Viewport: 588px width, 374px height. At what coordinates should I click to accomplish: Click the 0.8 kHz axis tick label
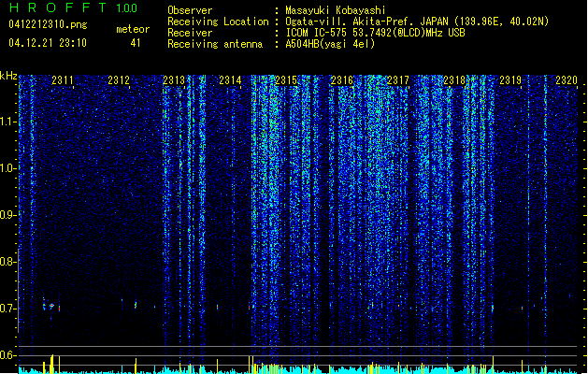(x=7, y=262)
